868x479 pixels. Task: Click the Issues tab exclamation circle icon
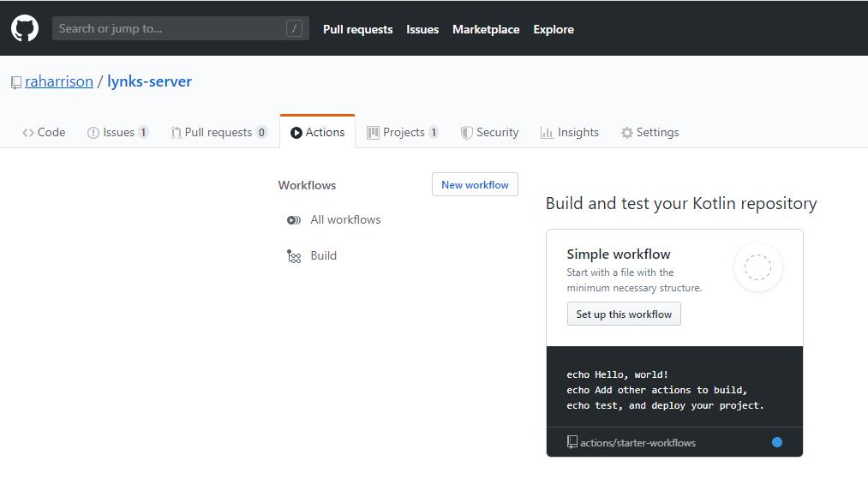(x=93, y=133)
